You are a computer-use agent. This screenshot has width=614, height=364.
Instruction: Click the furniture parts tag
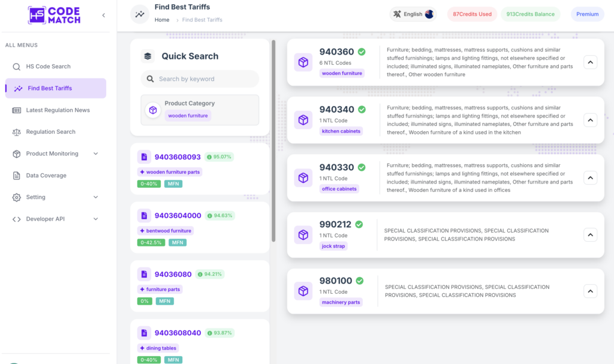coord(159,289)
